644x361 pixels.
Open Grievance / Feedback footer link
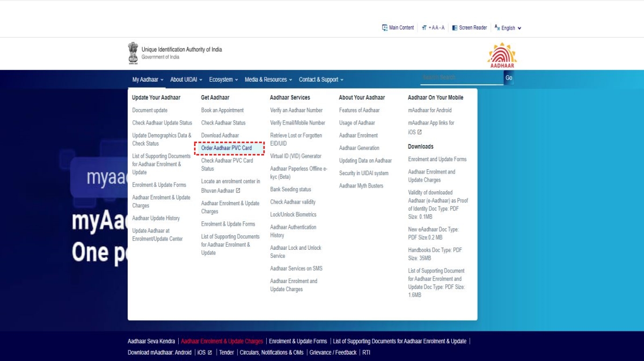[x=333, y=352]
